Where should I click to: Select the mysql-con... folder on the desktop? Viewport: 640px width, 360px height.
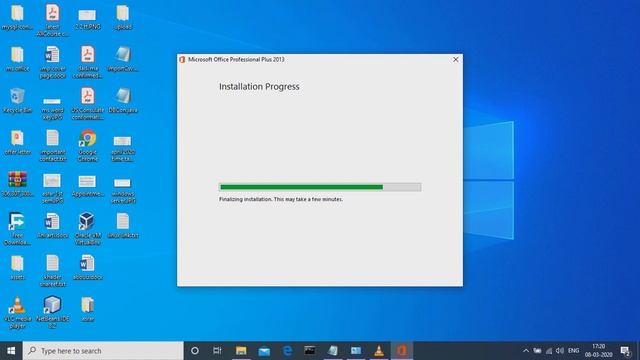click(x=17, y=18)
